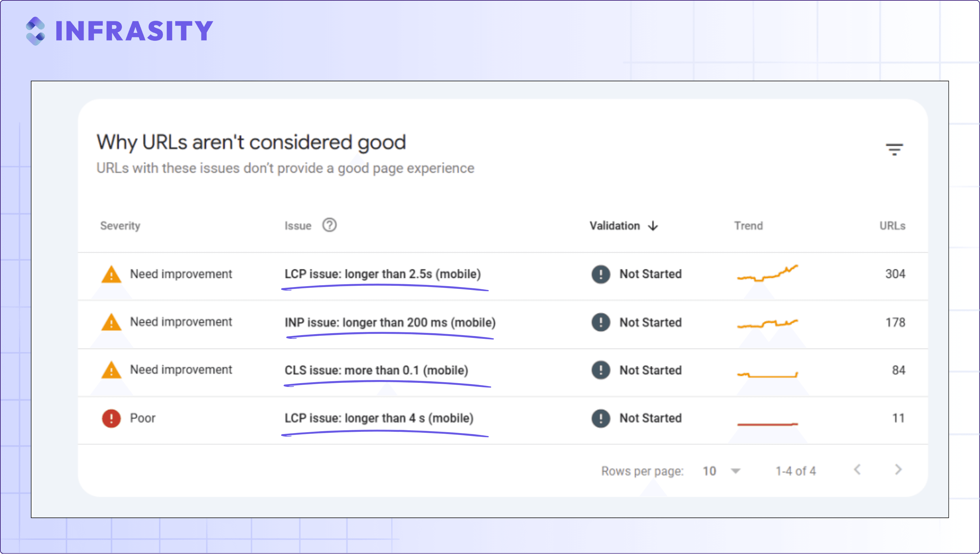Image resolution: width=980 pixels, height=554 pixels.
Task: Click the Infrasity logo icon
Action: 35,31
